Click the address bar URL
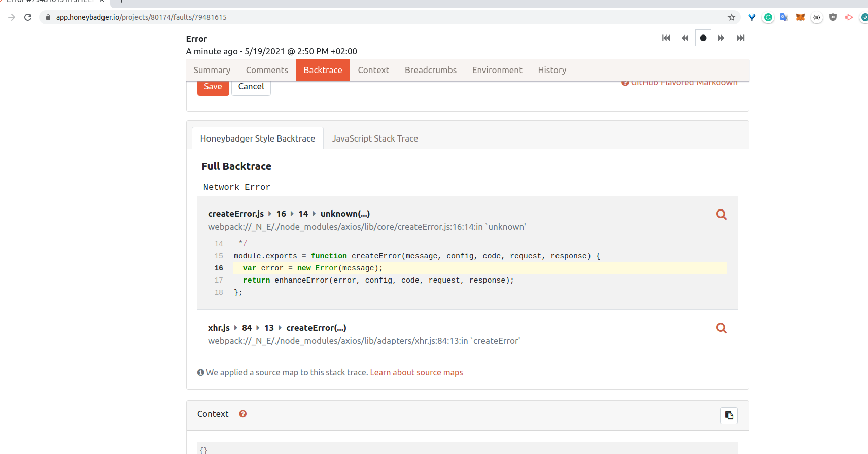 pos(142,17)
